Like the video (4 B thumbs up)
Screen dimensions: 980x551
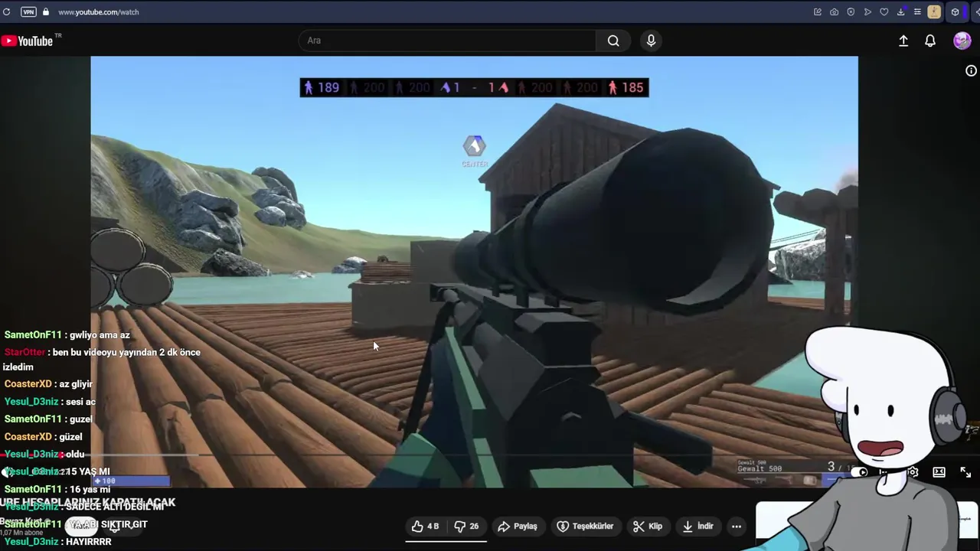pyautogui.click(x=426, y=527)
